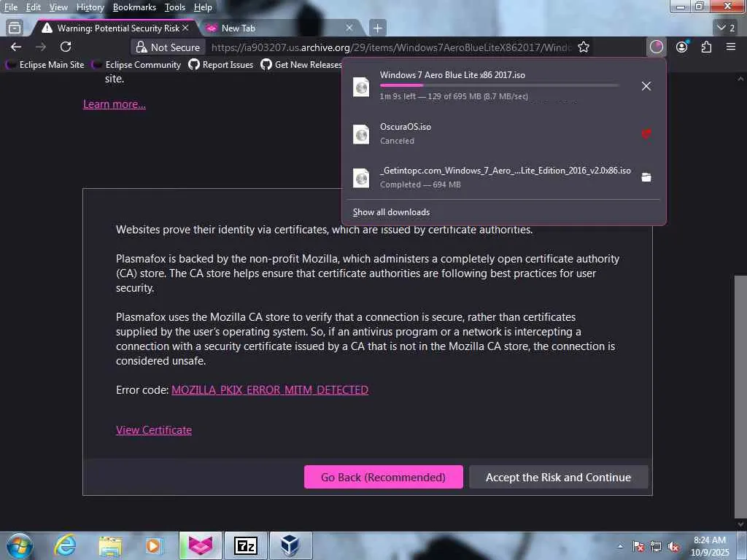
Task: Open 7-Zip from the taskbar
Action: click(246, 545)
